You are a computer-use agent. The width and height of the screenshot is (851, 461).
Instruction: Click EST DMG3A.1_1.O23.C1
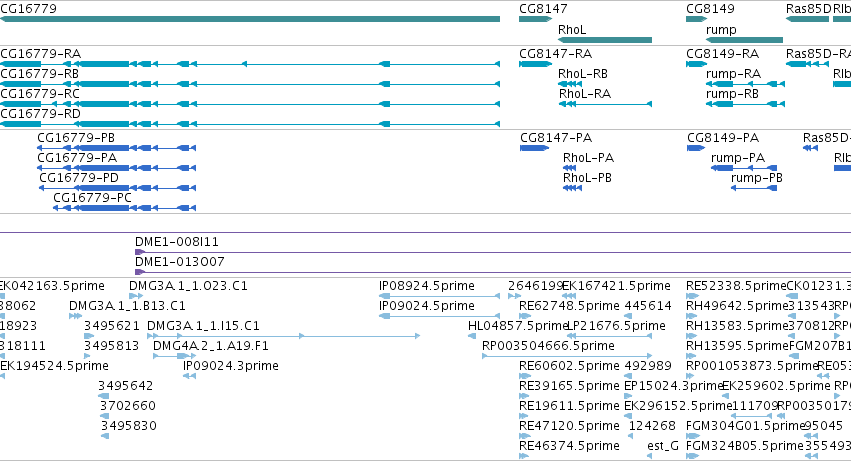[136, 296]
